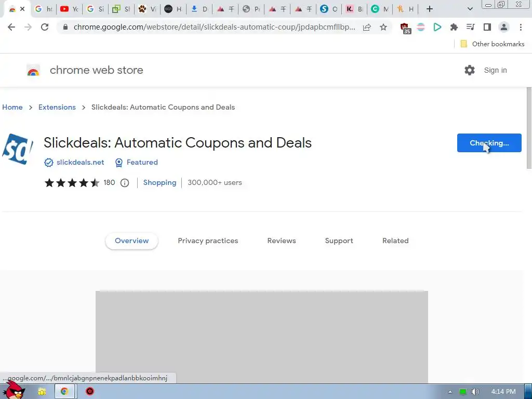Image resolution: width=532 pixels, height=399 pixels.
Task: Click the 180 ratings count
Action: click(109, 182)
